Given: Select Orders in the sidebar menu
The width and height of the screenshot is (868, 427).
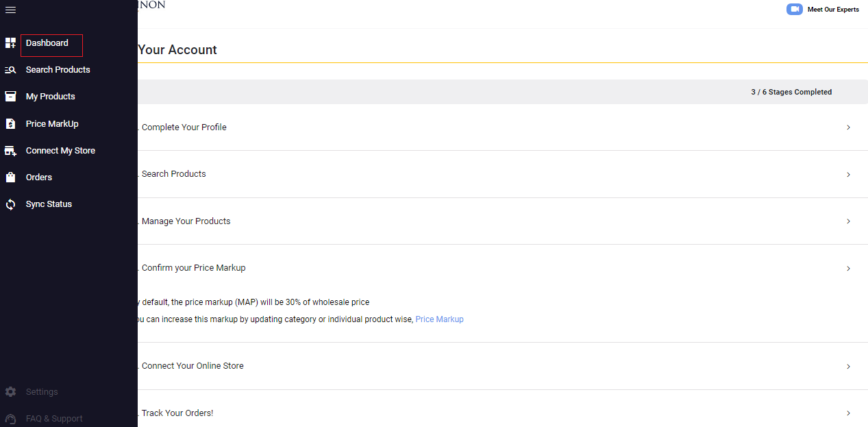Looking at the screenshot, I should [x=39, y=177].
